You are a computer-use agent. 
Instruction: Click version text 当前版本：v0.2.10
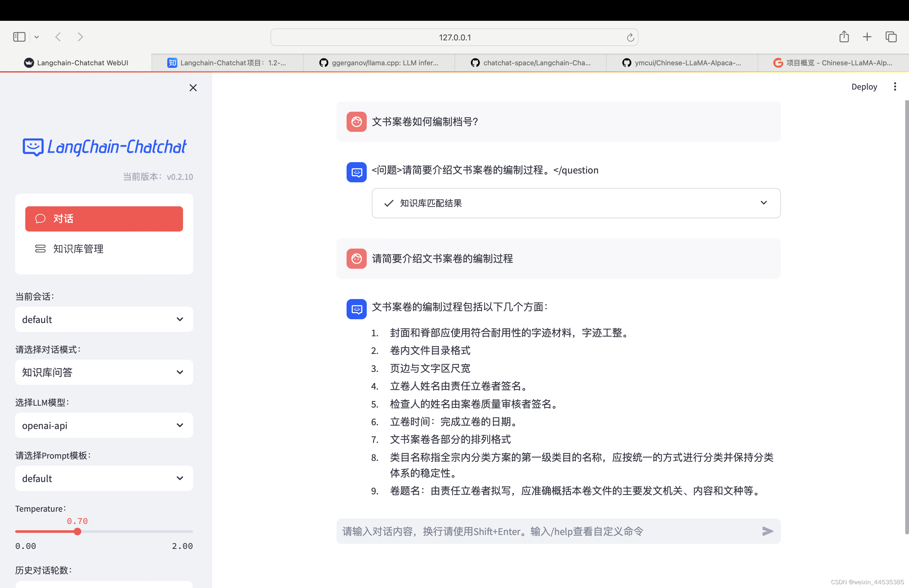(x=158, y=177)
